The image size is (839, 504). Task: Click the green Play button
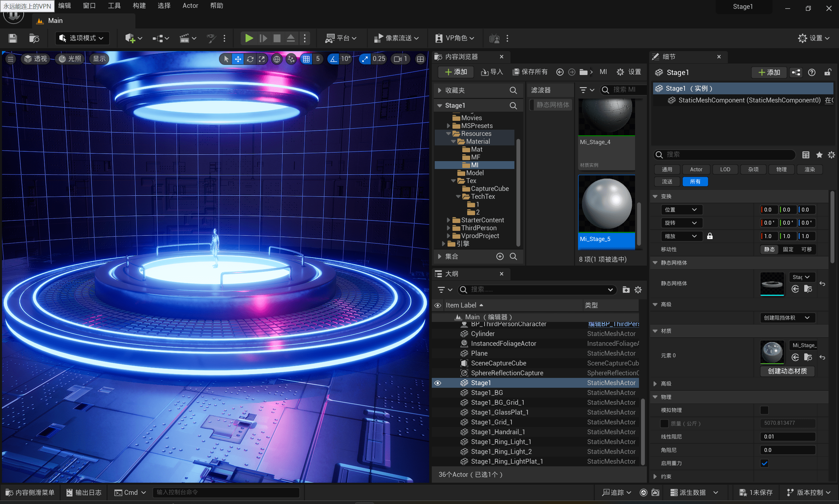tap(249, 38)
